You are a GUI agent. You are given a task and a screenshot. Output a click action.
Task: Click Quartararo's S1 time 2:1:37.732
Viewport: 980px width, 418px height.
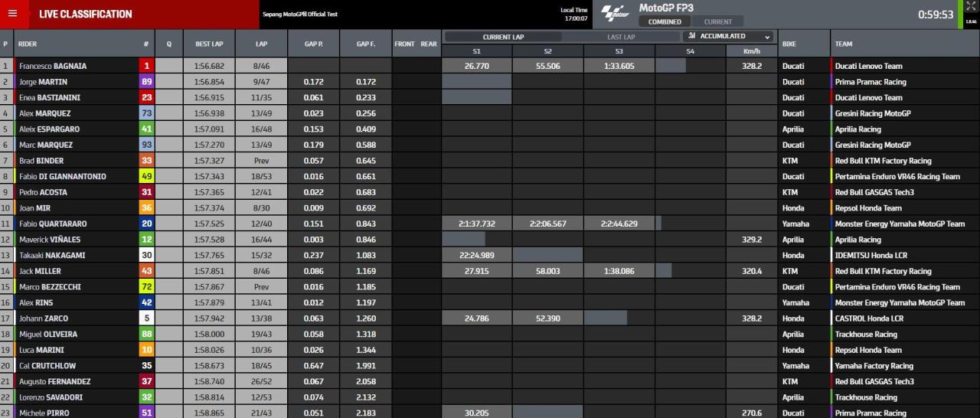coord(476,224)
